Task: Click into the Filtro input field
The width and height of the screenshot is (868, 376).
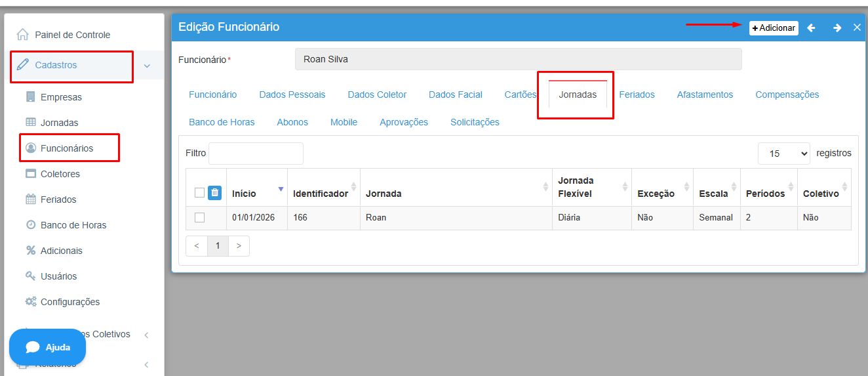Action: pos(256,154)
